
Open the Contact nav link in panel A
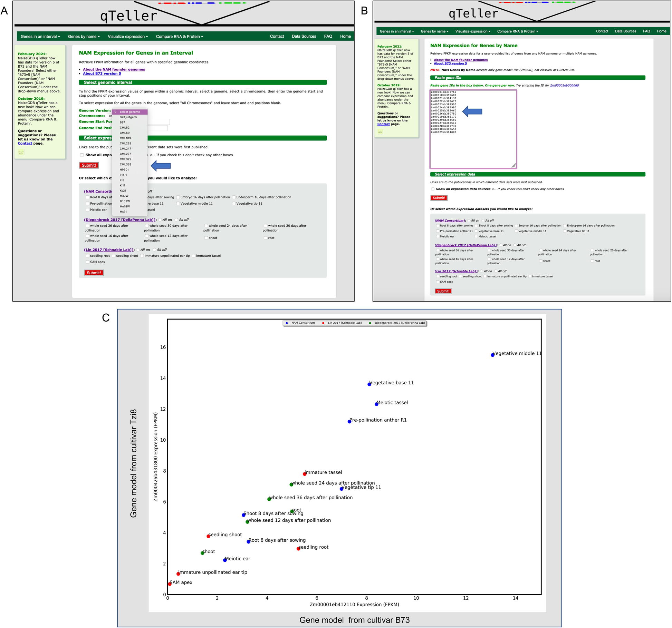point(277,36)
